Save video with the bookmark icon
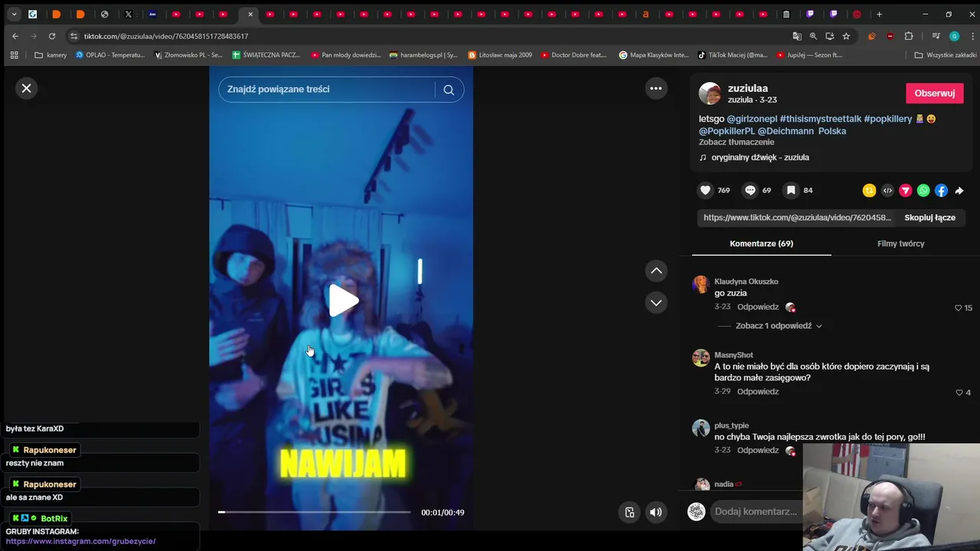 tap(791, 191)
